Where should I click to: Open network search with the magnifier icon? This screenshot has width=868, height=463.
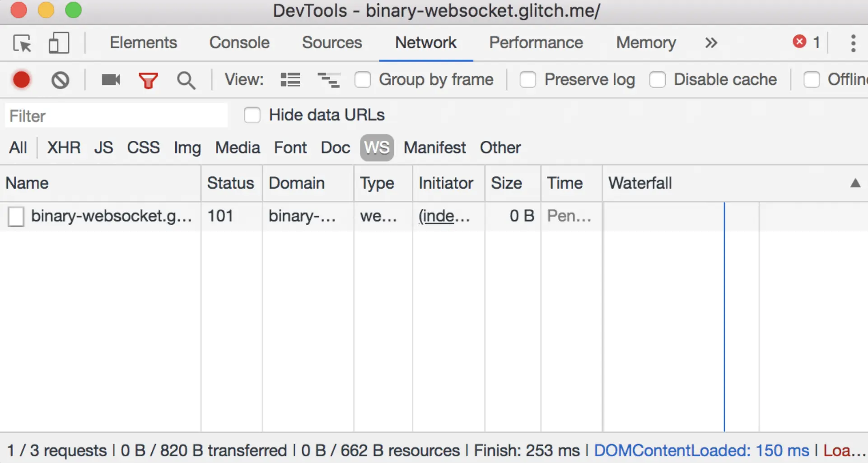(186, 80)
